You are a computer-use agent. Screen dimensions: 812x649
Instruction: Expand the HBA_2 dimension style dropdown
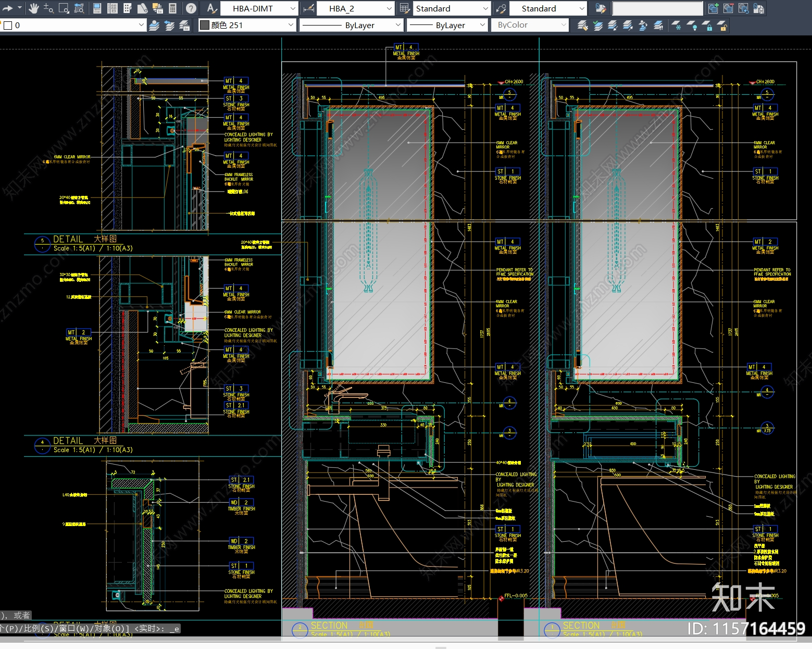tap(389, 8)
